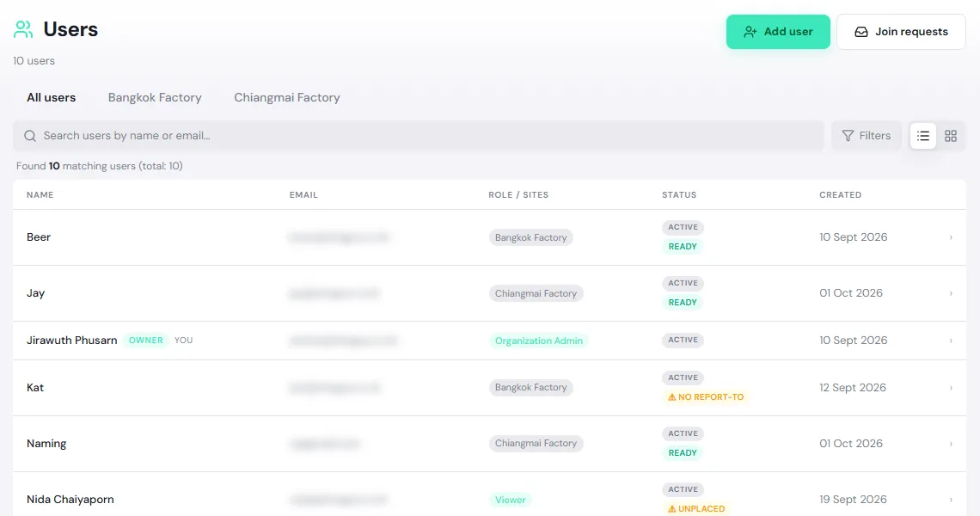
Task: Click the NAME column header
Action: pyautogui.click(x=40, y=195)
